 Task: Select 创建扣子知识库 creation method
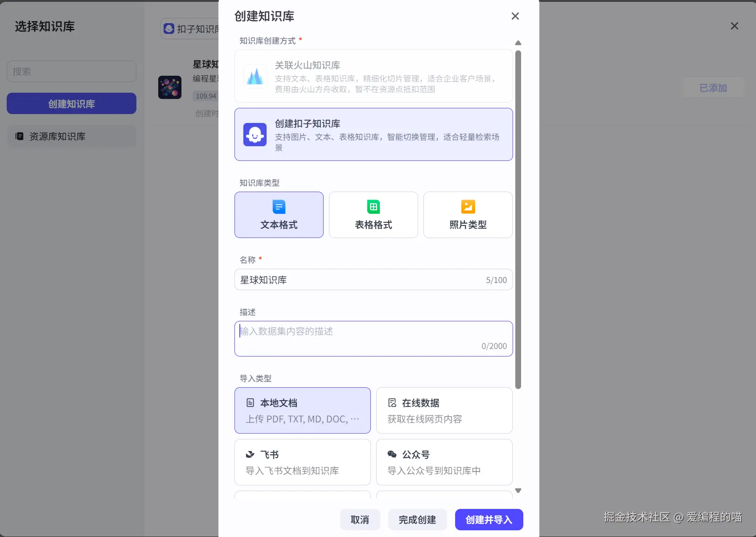pyautogui.click(x=374, y=135)
